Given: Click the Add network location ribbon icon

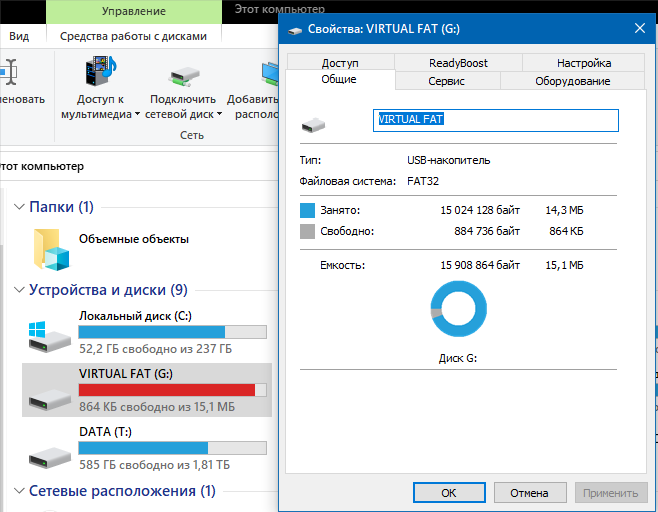Looking at the screenshot, I should (269, 73).
